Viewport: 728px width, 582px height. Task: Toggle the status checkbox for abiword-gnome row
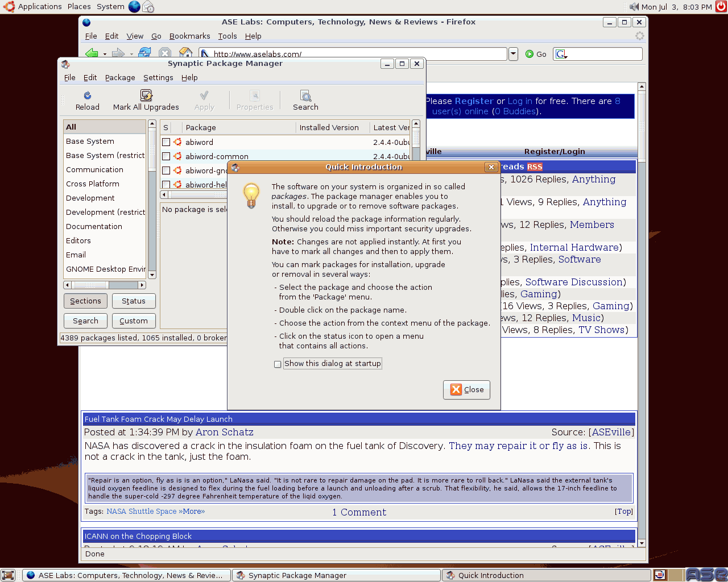(166, 171)
